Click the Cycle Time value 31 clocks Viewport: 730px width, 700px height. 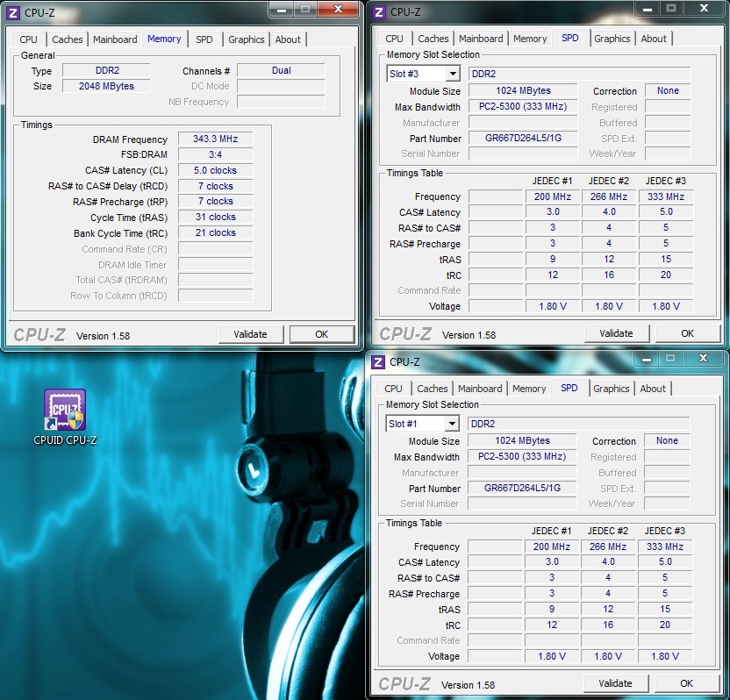pos(216,217)
